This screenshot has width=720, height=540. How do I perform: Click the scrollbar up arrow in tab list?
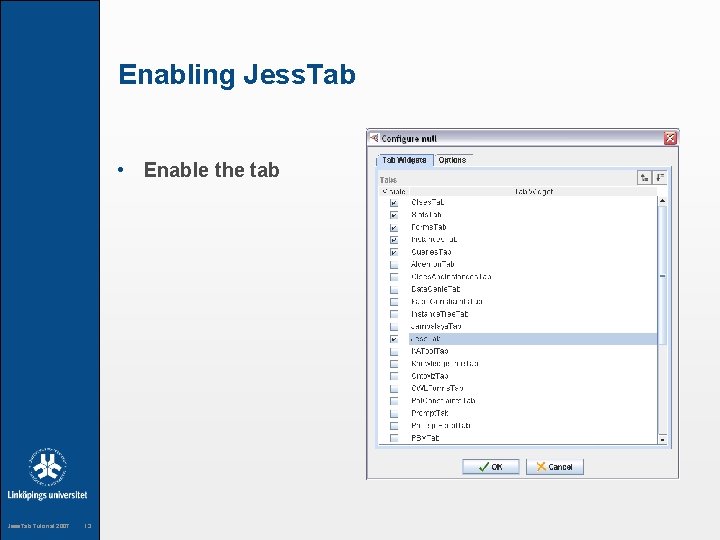(x=662, y=201)
